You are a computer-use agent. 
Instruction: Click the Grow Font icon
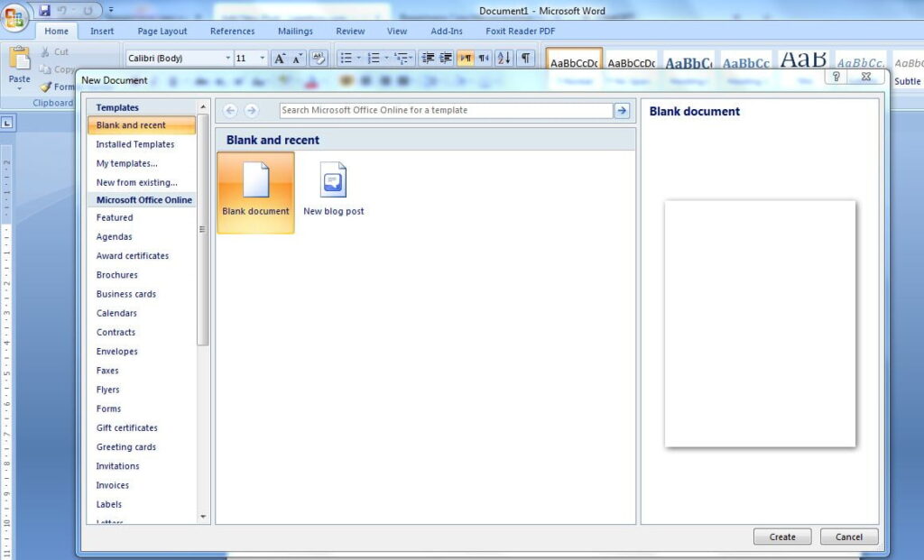280,58
